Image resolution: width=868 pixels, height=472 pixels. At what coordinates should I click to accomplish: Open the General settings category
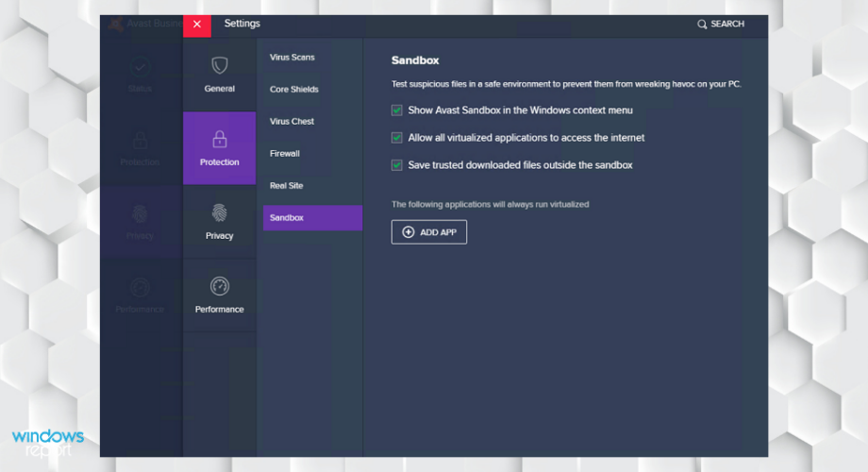(219, 75)
